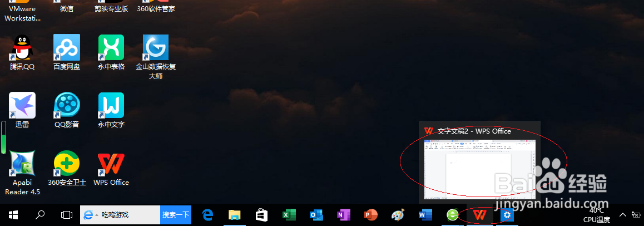The image size is (644, 226).
Task: Click the 360软件管家 desktop label
Action: 156,9
